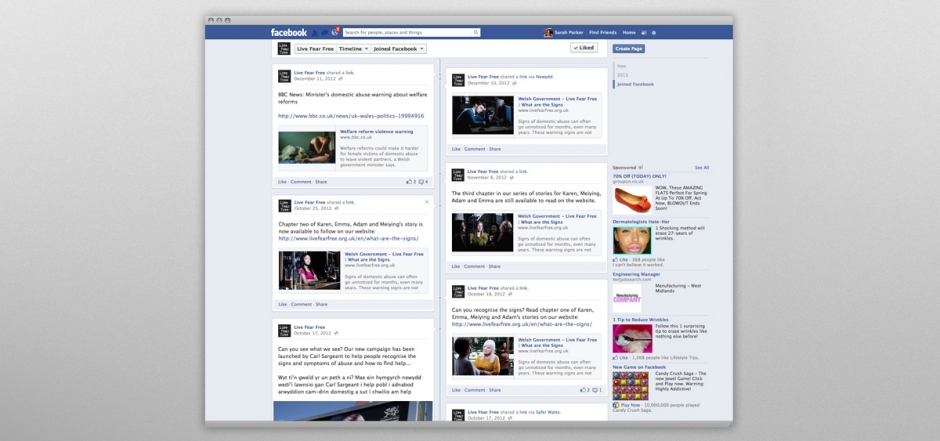This screenshot has width=940, height=441.
Task: Toggle the Liked button for the page
Action: pos(584,48)
